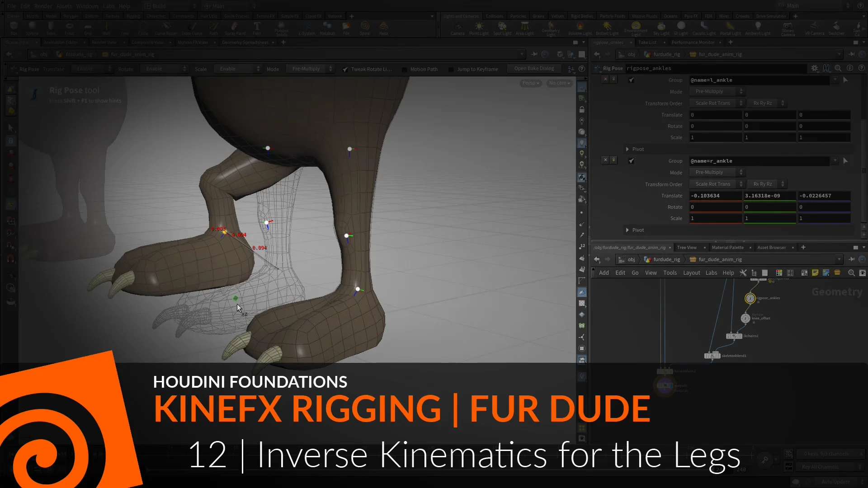Image resolution: width=868 pixels, height=488 pixels.
Task: Add a sticky note in network editor
Action: (x=815, y=273)
